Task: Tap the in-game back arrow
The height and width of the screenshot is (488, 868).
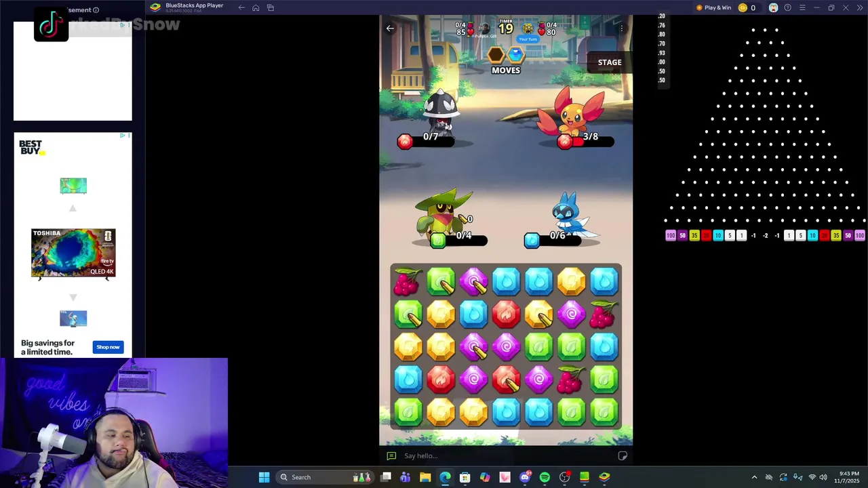Action: pos(390,28)
